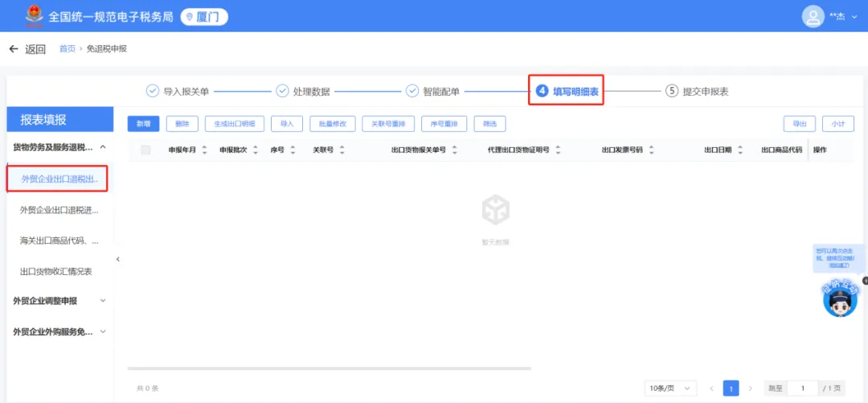
Task: Click the page jump number input field
Action: (x=802, y=388)
